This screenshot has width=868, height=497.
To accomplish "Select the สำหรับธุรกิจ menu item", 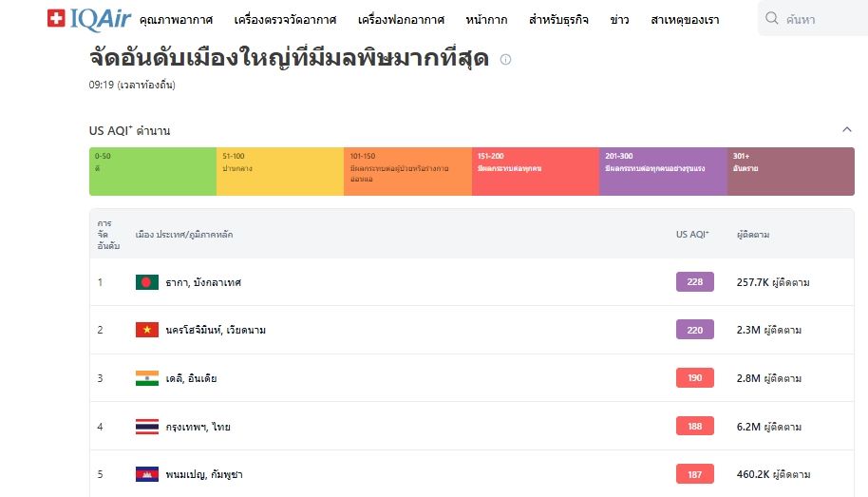I will [x=558, y=20].
